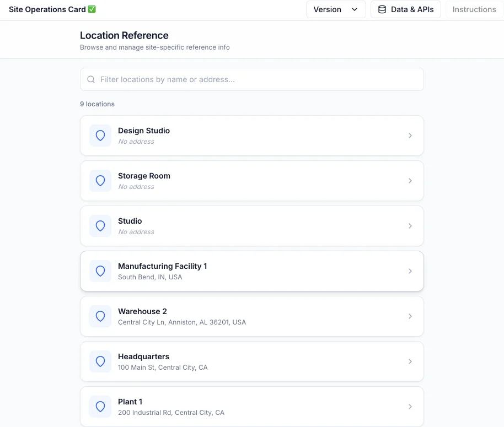Click the Headquarters location pin icon
504x427 pixels.
click(100, 361)
